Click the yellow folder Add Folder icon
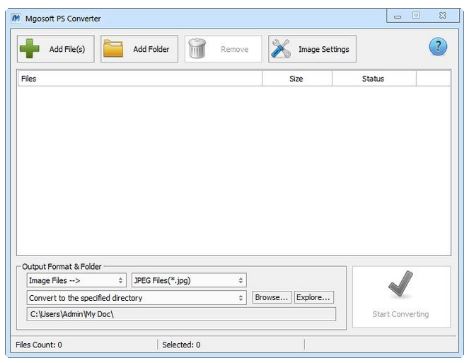467x363 pixels. coord(113,49)
